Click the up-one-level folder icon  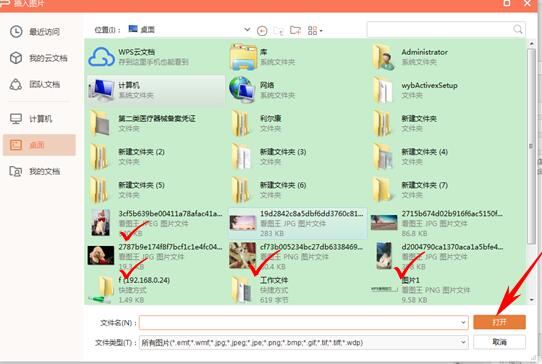point(279,31)
